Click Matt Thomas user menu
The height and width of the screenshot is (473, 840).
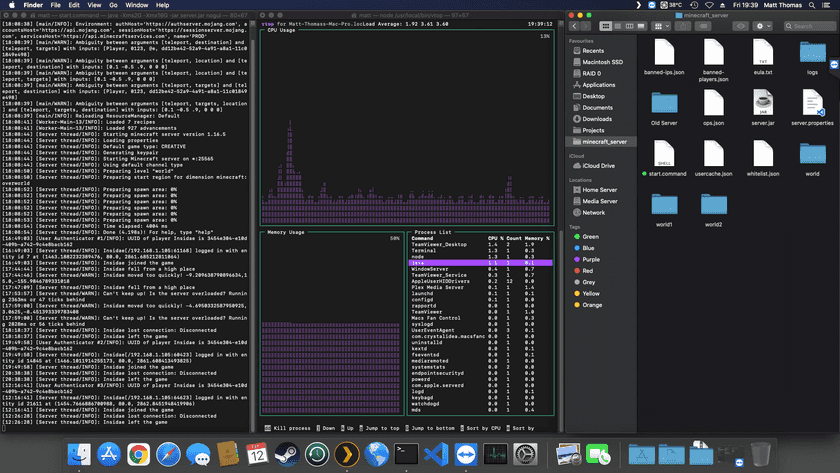pyautogui.click(x=782, y=5)
